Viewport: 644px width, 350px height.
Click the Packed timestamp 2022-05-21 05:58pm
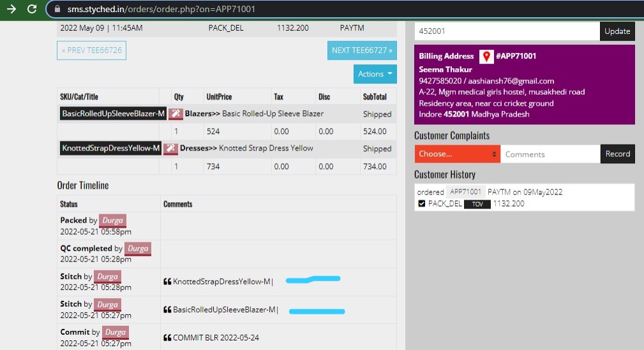pos(96,232)
